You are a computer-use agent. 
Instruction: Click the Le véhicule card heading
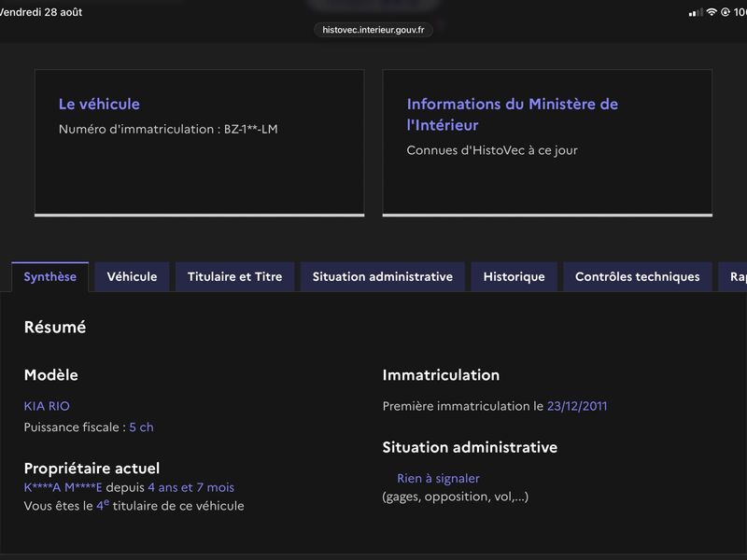(99, 104)
